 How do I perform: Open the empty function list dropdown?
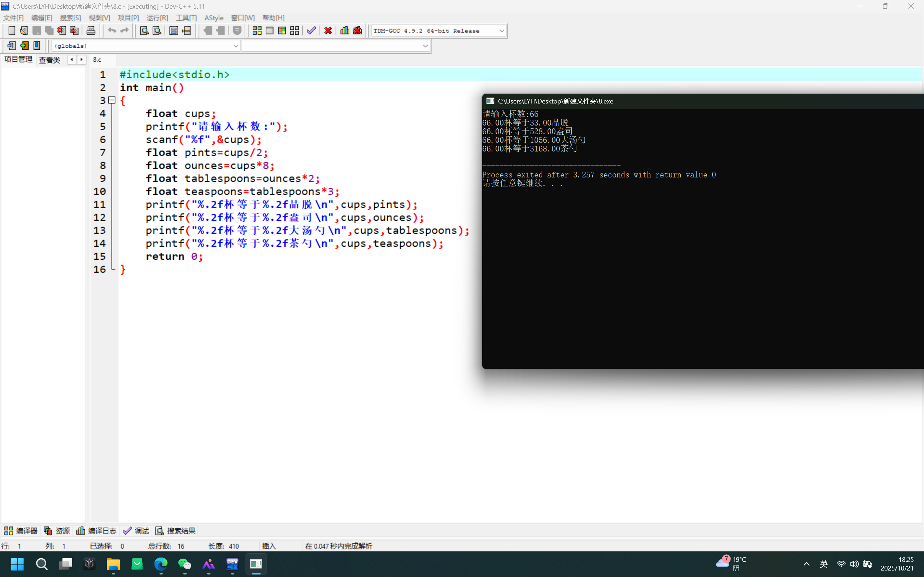(425, 46)
